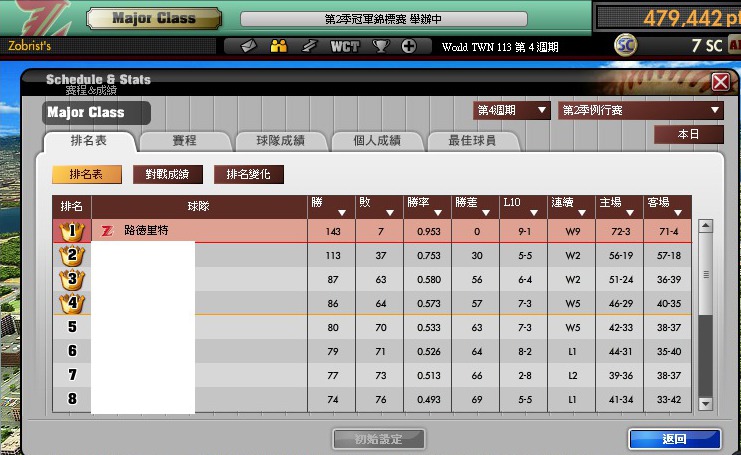Close the Schedule & Stats window
This screenshot has width=741, height=455.
[x=720, y=82]
